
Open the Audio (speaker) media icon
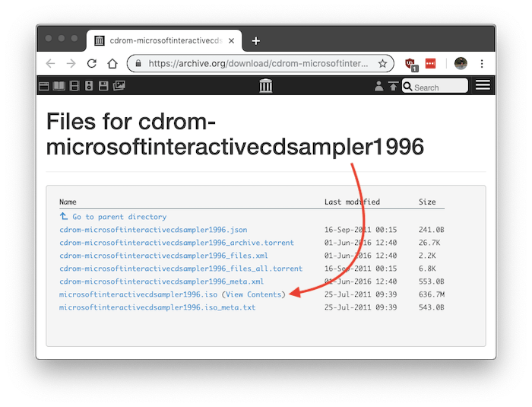(x=88, y=86)
